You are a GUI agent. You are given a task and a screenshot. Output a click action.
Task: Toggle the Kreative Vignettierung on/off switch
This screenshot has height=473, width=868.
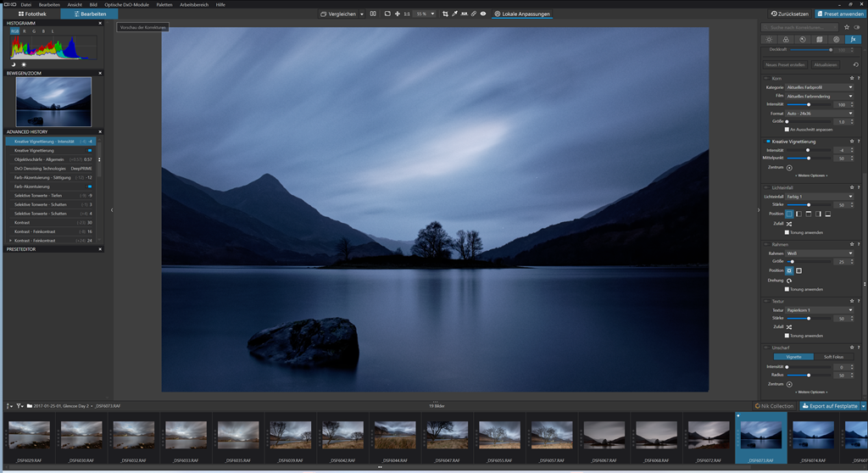768,142
